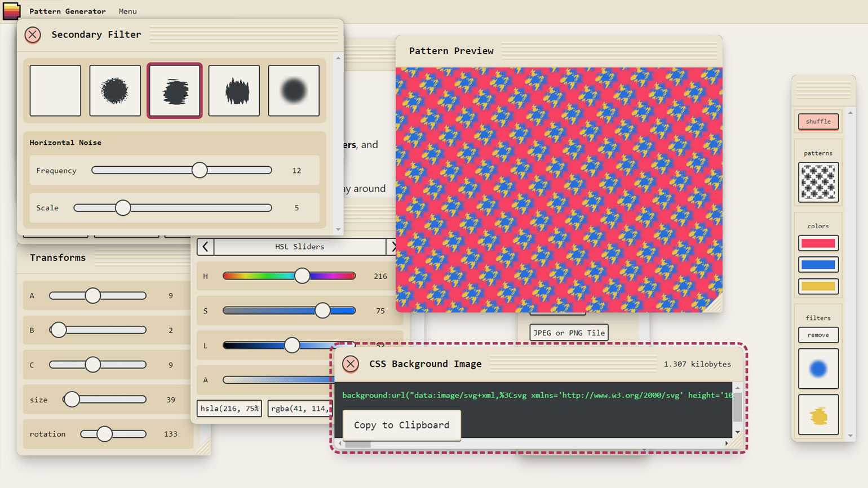Select the blank empty filter thumbnail

pyautogui.click(x=55, y=91)
